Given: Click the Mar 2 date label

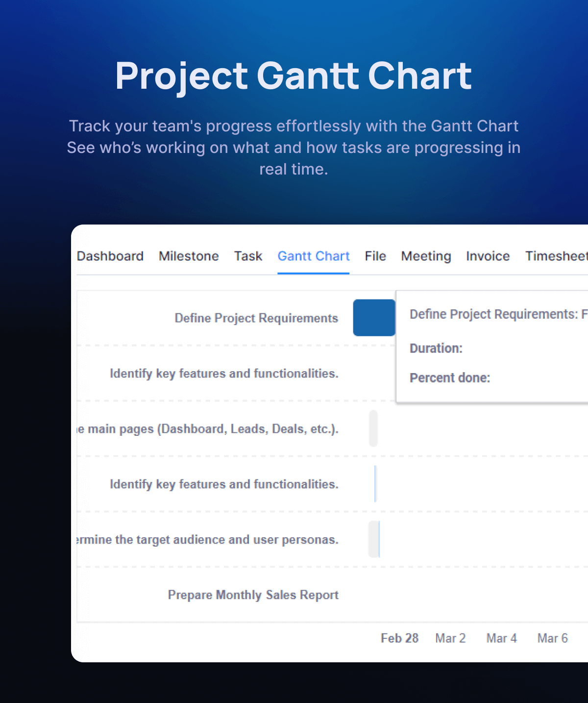Looking at the screenshot, I should [x=450, y=638].
